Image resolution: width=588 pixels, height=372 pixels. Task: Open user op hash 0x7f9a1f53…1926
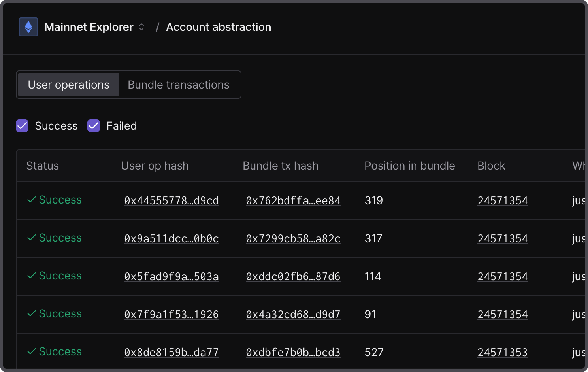pyautogui.click(x=171, y=314)
